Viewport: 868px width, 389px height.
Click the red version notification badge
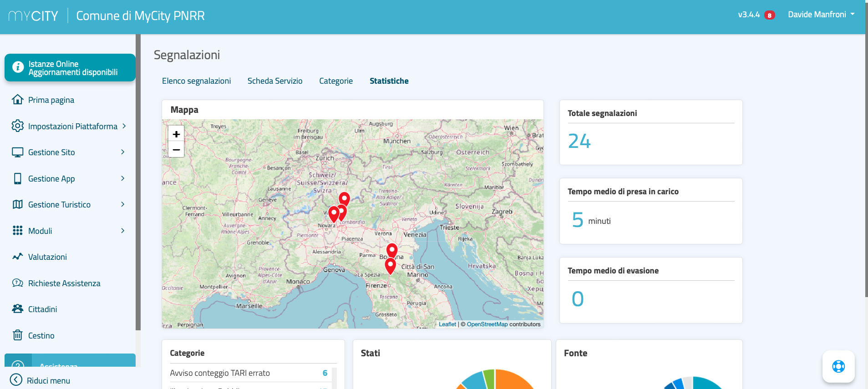769,15
